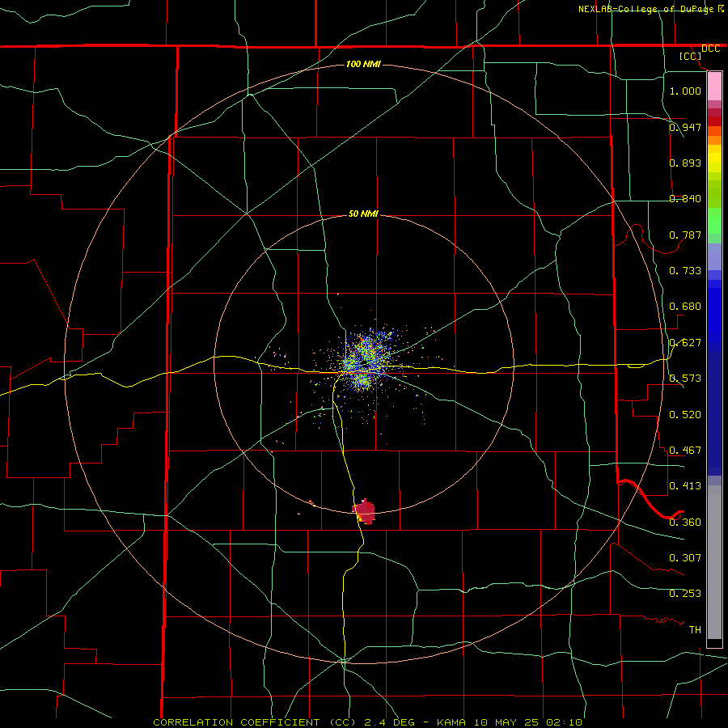This screenshot has height=728, width=728.
Task: Click the 50 NMI range ring label
Action: [363, 214]
